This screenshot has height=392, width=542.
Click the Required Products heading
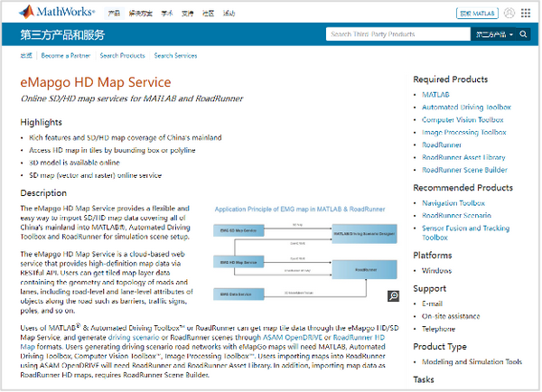click(451, 79)
